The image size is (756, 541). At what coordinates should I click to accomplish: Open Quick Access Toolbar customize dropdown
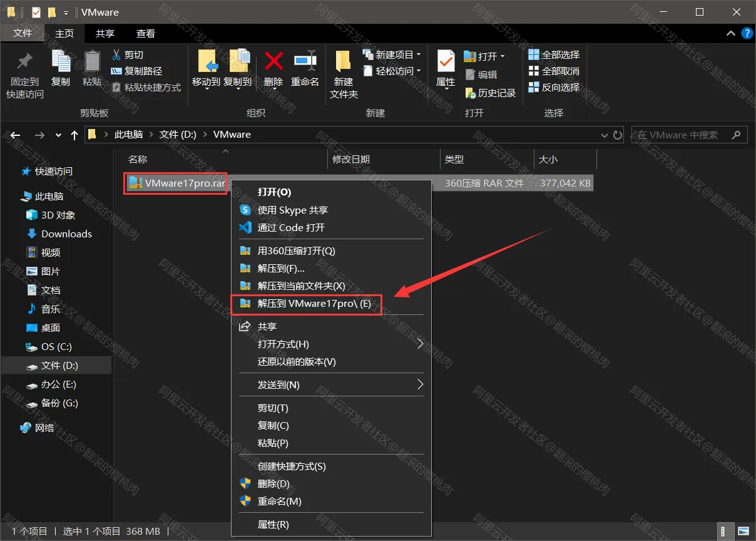point(66,13)
